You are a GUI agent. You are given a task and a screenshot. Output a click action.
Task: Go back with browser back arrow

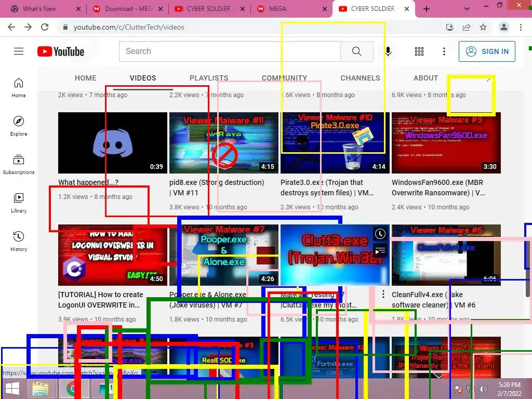pos(11,27)
